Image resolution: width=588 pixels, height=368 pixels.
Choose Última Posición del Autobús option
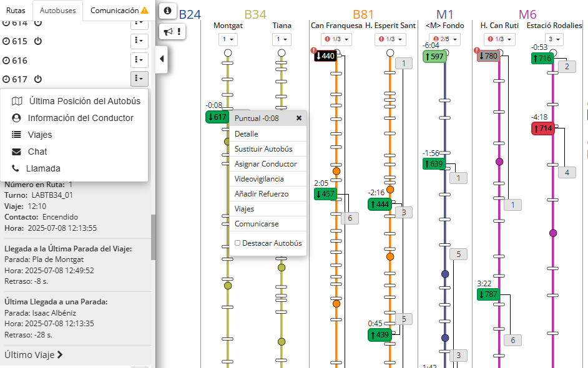(x=84, y=101)
